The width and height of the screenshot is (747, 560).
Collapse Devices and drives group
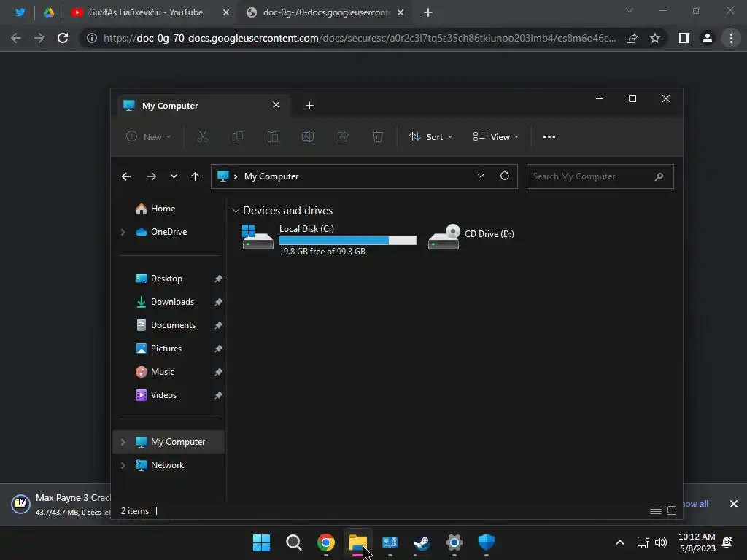(236, 211)
